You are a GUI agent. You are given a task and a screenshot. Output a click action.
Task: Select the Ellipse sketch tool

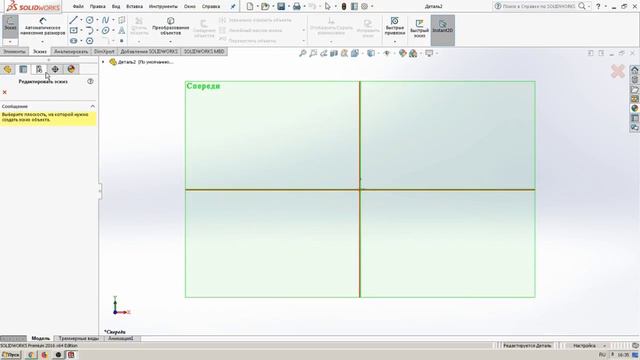[x=105, y=31]
